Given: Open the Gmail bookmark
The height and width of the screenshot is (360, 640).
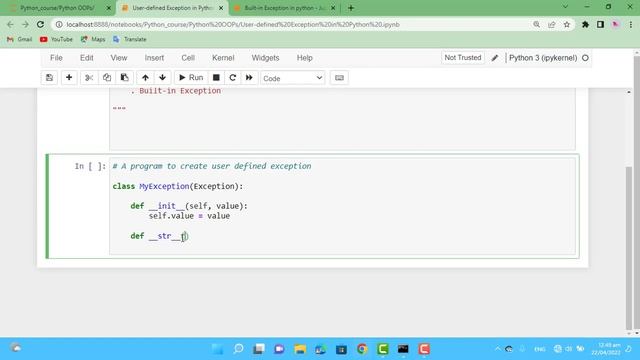Looking at the screenshot, I should [x=20, y=39].
